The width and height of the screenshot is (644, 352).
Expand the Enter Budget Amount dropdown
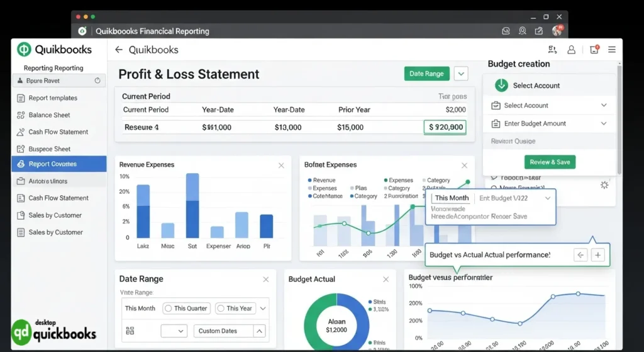click(x=604, y=124)
